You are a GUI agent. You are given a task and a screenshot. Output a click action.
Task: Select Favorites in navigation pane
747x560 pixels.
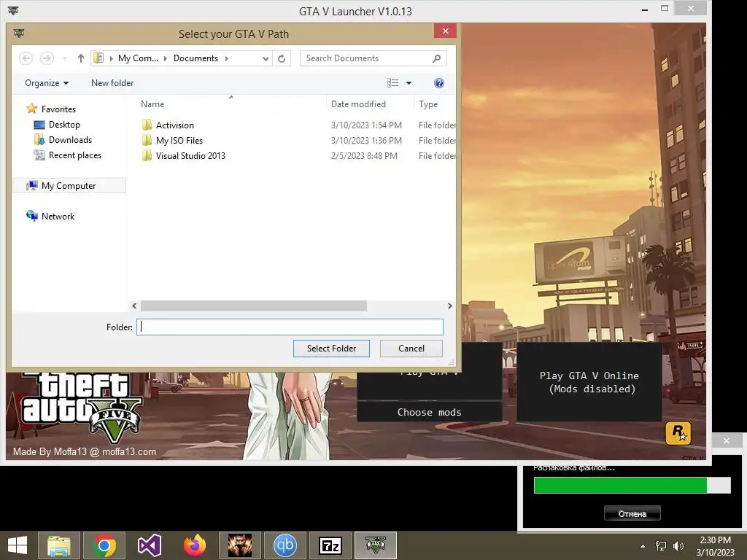click(58, 109)
